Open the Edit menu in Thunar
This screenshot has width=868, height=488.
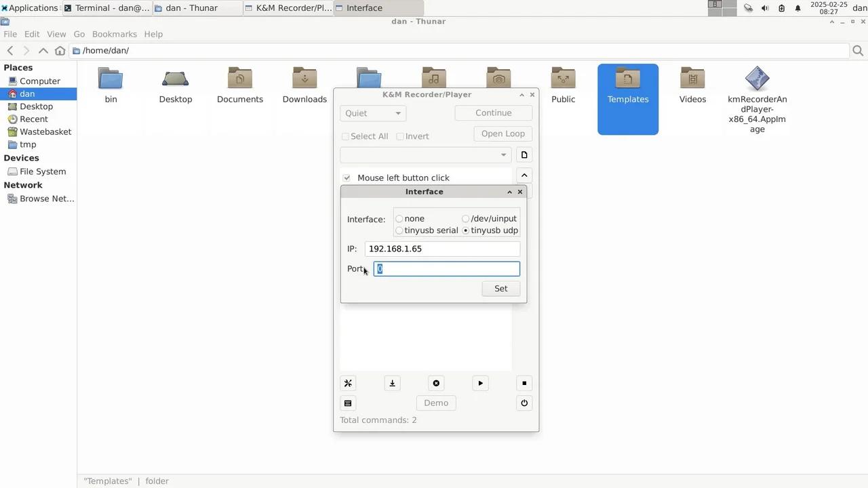click(32, 34)
